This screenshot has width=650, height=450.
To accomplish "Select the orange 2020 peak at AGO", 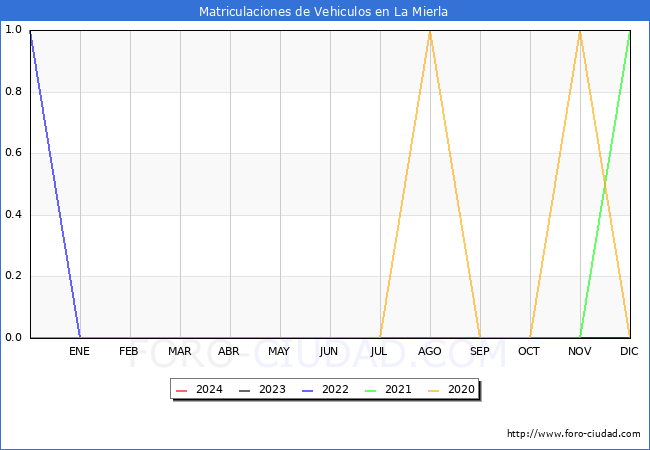I will pos(430,31).
